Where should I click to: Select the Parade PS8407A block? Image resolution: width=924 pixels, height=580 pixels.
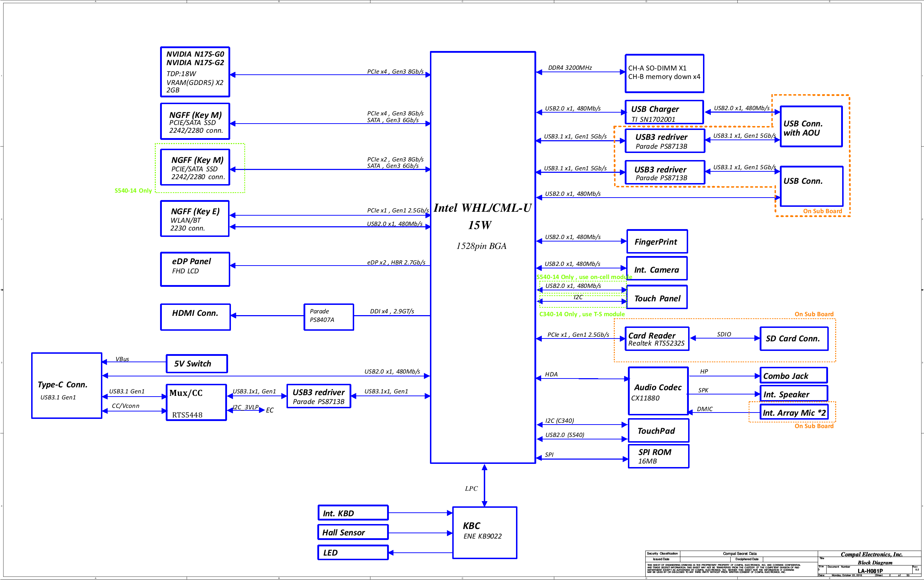(x=328, y=317)
